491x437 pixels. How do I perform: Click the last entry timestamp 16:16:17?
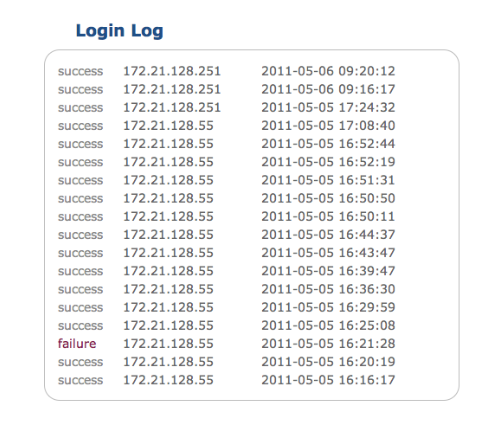[328, 380]
